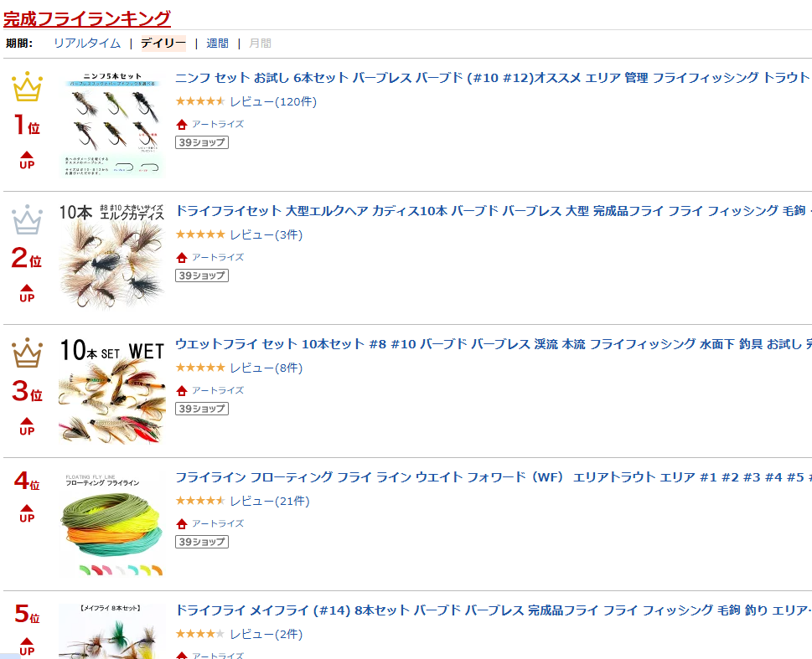This screenshot has height=659, width=812.
Task: Click the red UP arrow icon beside 4位
Action: pos(27,513)
